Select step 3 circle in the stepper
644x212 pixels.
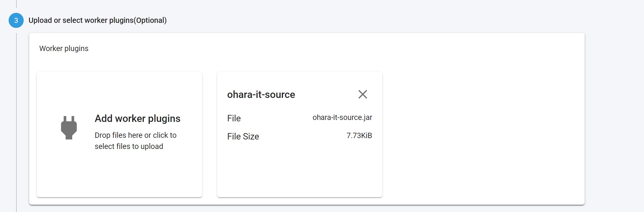tap(16, 20)
